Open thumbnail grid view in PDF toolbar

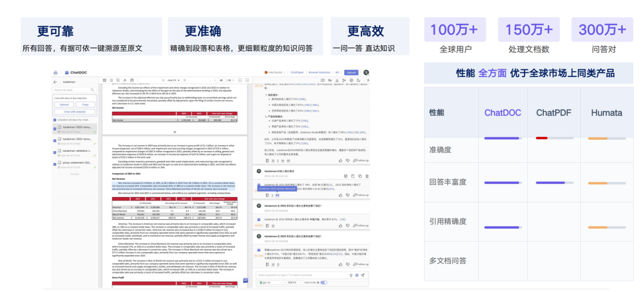click(104, 80)
